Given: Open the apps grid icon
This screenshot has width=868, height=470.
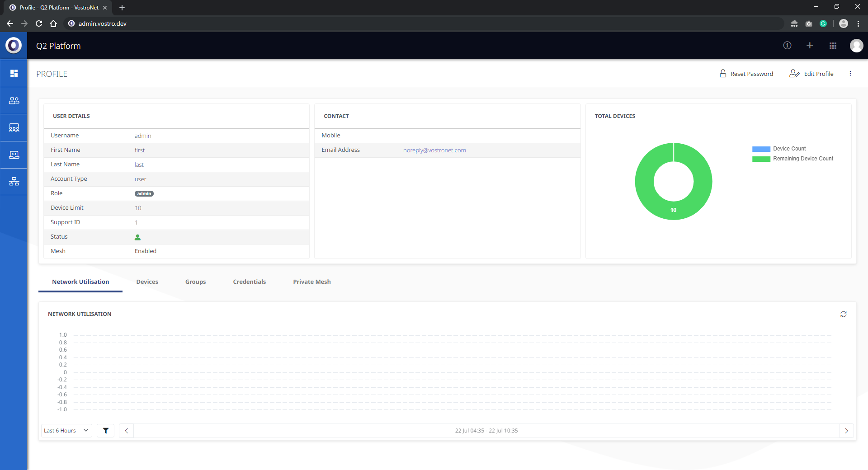Looking at the screenshot, I should (833, 46).
